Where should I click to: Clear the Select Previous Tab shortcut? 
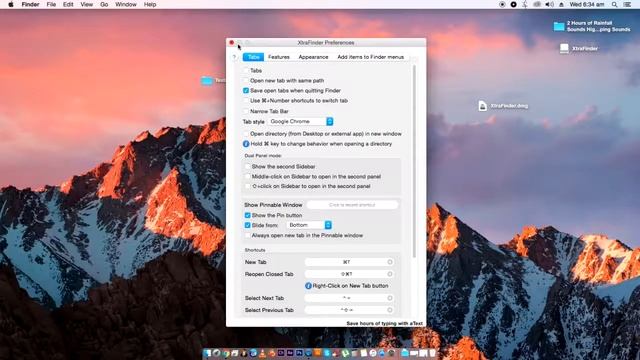[x=390, y=310]
